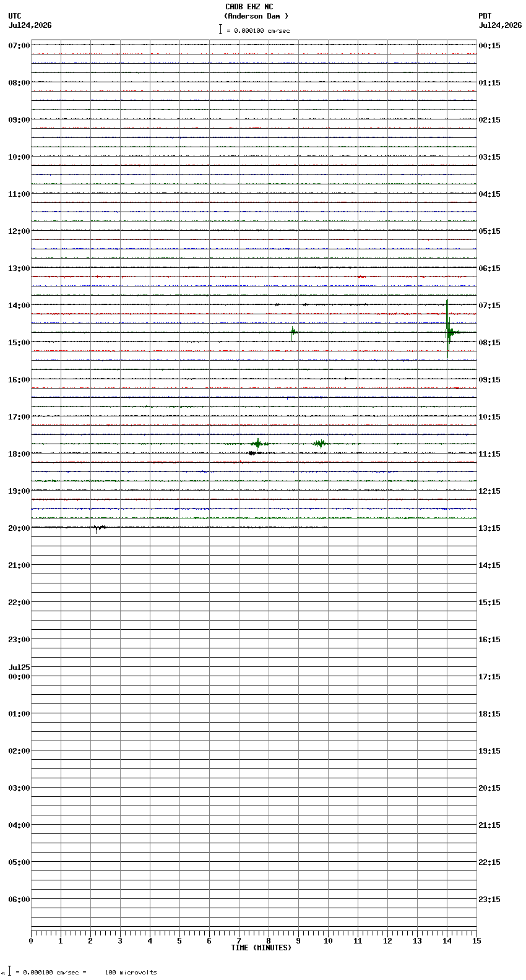Image resolution: width=526 pixels, height=980 pixels.
Task: Click the 08:15 PDT row label
Action: [489, 343]
